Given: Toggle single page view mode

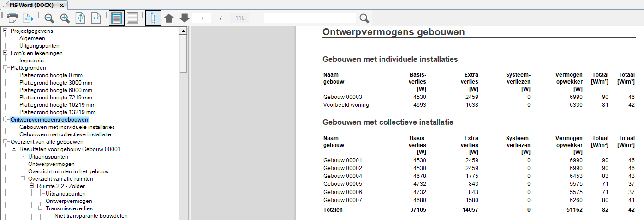Looking at the screenshot, I should pyautogui.click(x=117, y=18).
